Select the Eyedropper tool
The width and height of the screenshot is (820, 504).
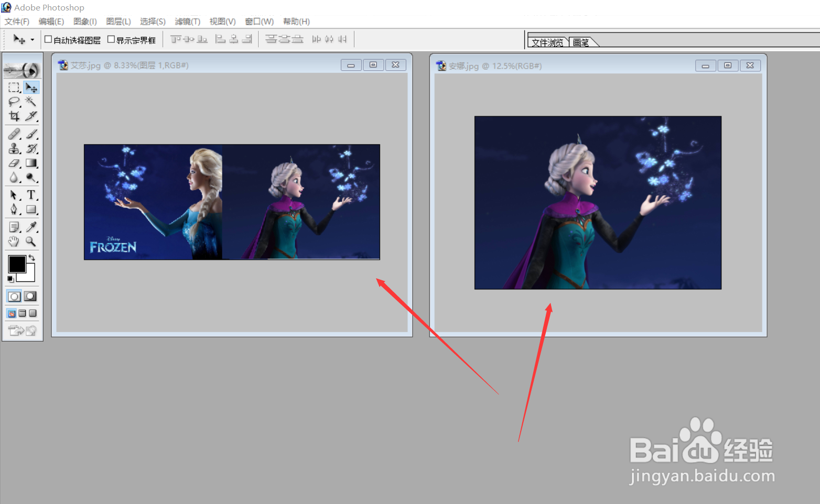(x=31, y=227)
